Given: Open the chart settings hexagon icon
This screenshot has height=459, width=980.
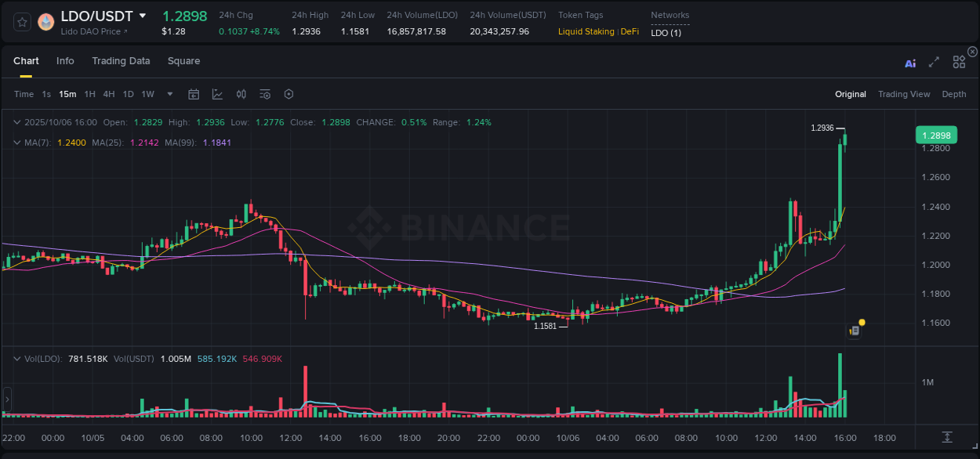Looking at the screenshot, I should click(x=289, y=94).
